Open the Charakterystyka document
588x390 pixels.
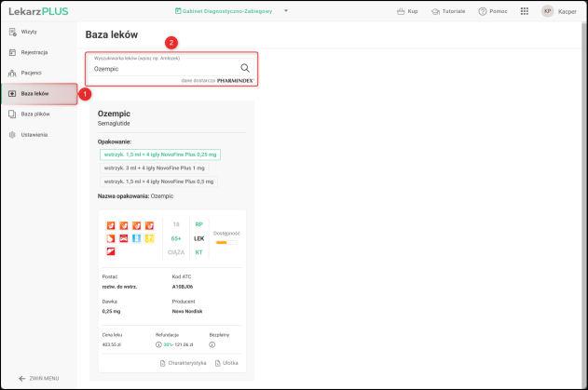point(183,363)
